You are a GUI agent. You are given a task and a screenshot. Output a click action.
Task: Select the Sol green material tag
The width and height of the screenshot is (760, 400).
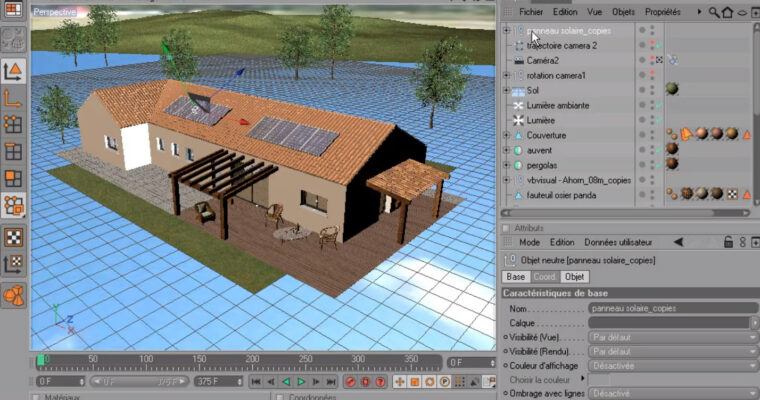coord(672,89)
